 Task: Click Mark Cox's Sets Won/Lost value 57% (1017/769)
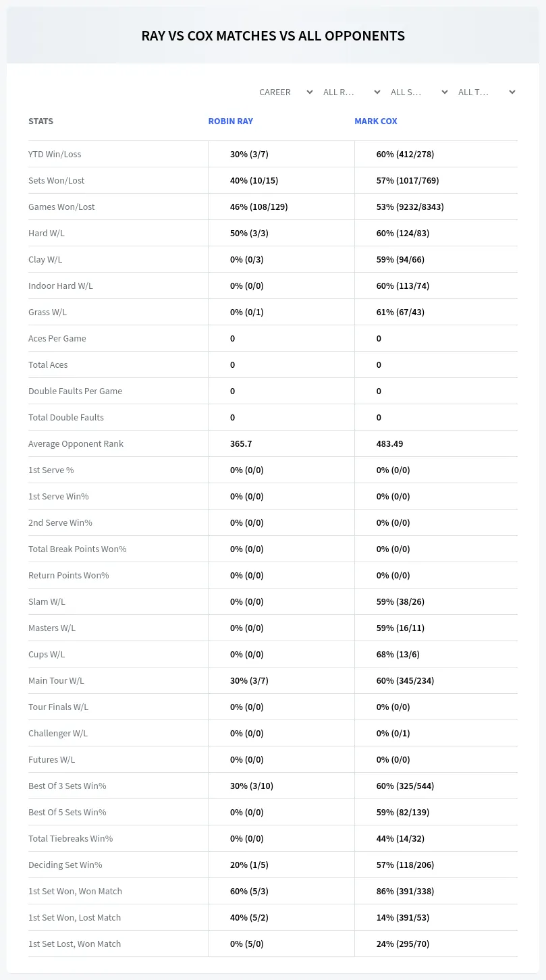pos(410,180)
